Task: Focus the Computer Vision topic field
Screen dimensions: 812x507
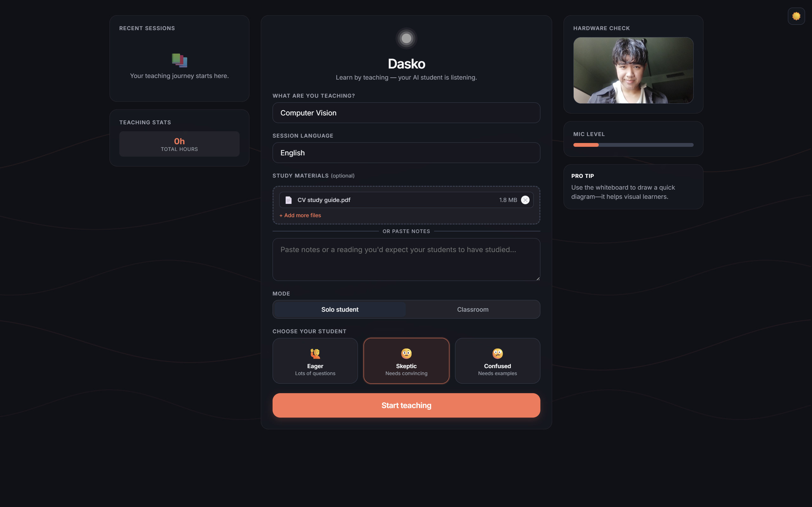Action: pos(406,113)
